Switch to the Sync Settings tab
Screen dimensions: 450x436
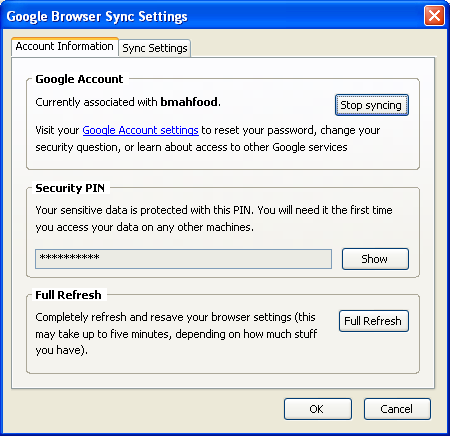click(155, 48)
